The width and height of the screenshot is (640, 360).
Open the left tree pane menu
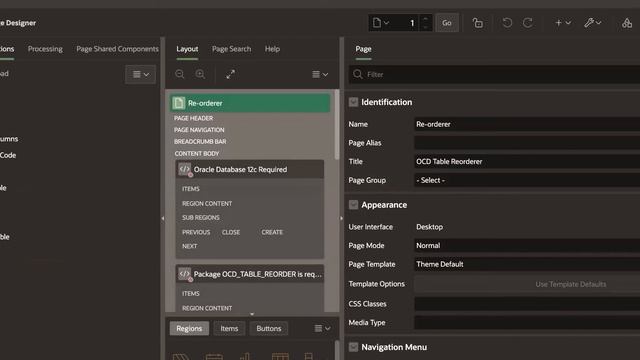pyautogui.click(x=140, y=74)
